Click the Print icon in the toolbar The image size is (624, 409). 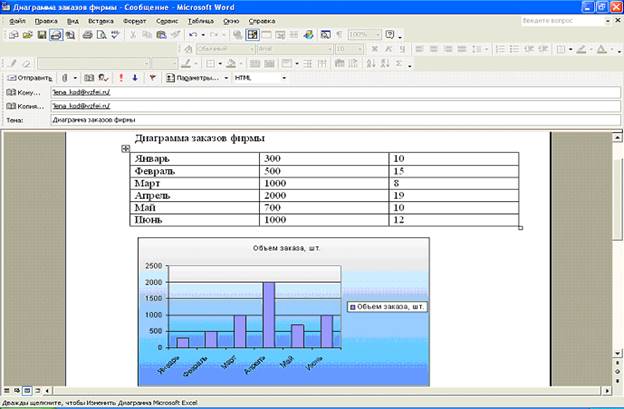pos(87,34)
